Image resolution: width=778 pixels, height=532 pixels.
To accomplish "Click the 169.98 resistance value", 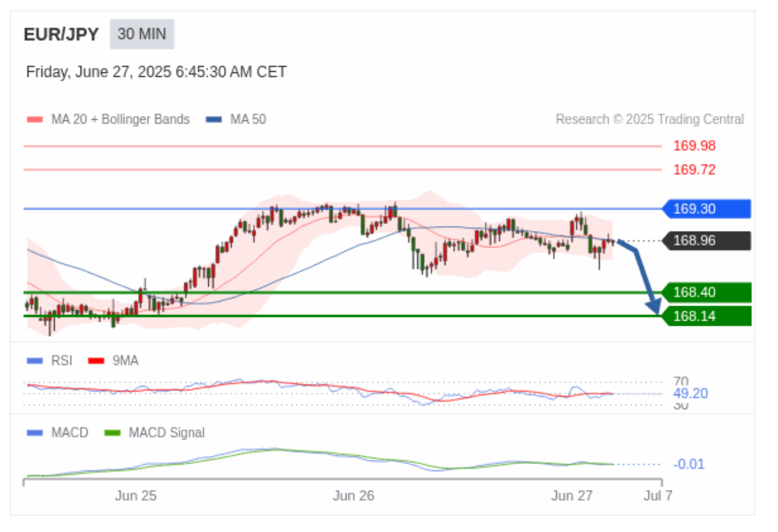I will [694, 146].
